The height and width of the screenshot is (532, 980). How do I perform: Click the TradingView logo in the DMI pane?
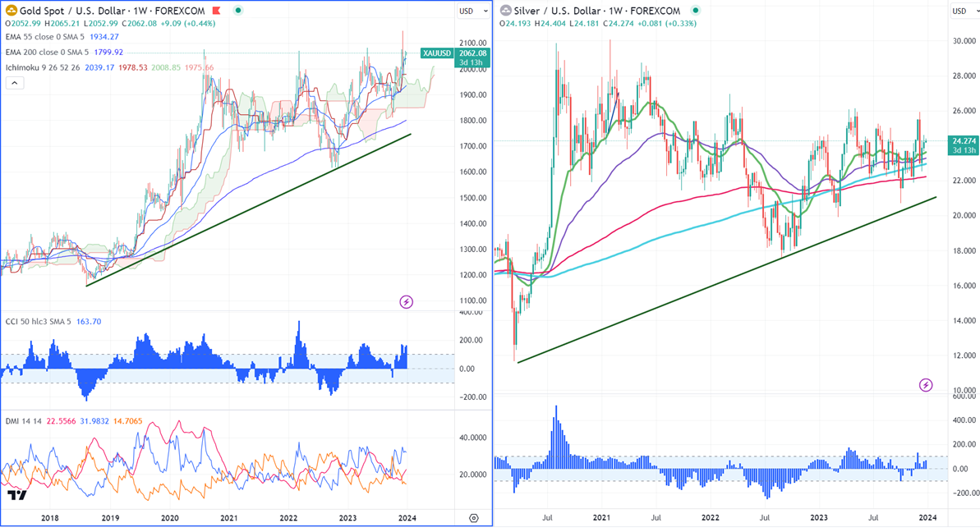(x=17, y=495)
